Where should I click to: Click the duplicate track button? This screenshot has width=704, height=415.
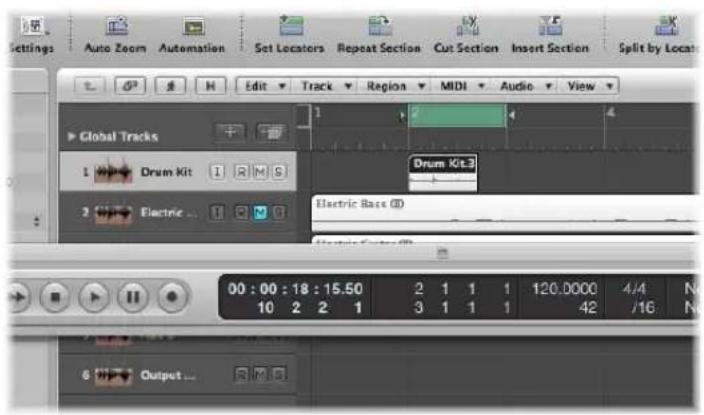pos(271,132)
